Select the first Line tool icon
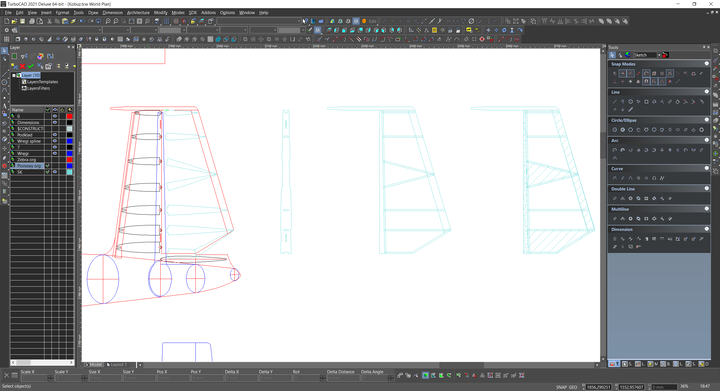The width and height of the screenshot is (720, 391). tap(615, 101)
